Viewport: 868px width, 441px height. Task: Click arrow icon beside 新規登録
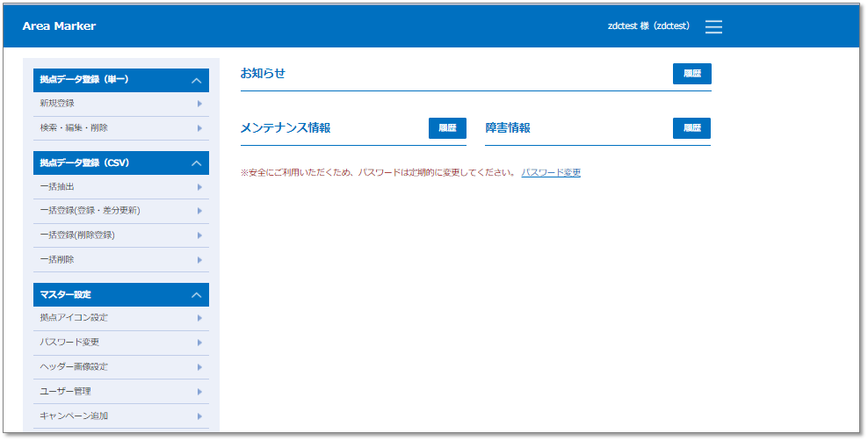(199, 104)
